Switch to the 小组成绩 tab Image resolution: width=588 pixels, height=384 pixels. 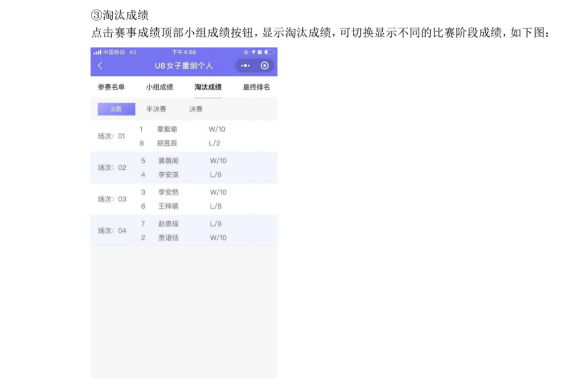(160, 87)
